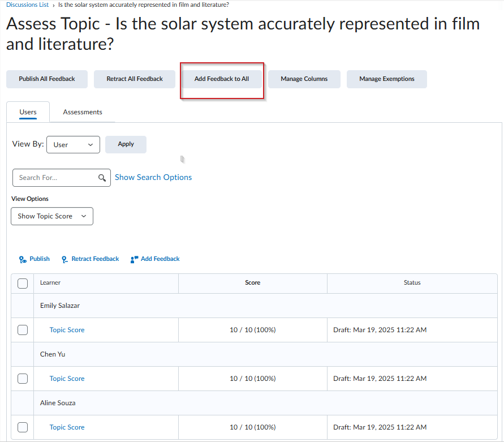Viewport: 504px width, 442px height.
Task: Open Aline Souza's Topic Score link
Action: point(67,427)
